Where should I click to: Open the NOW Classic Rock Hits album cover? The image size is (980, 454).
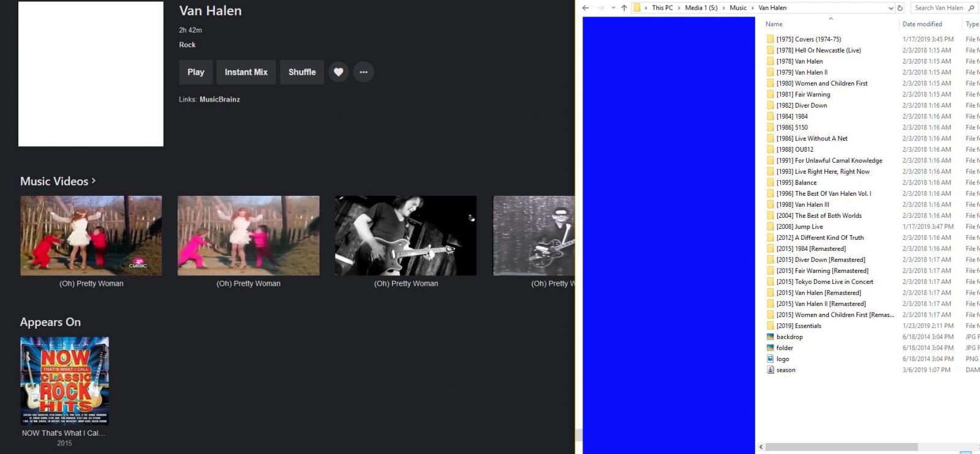tap(64, 381)
